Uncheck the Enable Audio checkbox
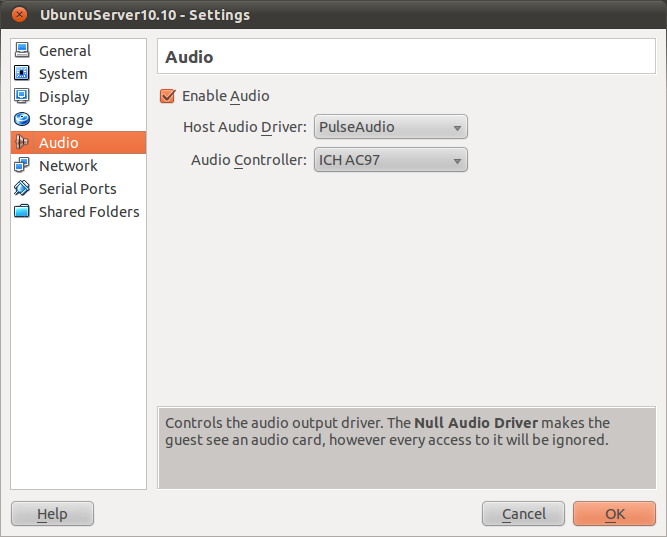This screenshot has height=537, width=667. (168, 96)
